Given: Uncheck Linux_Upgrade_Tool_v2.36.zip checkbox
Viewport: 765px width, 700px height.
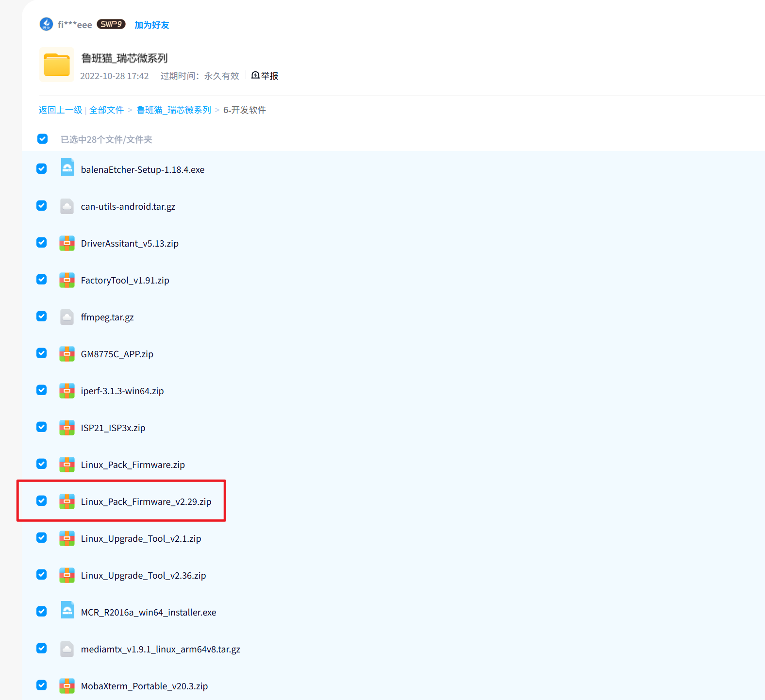Looking at the screenshot, I should (42, 574).
